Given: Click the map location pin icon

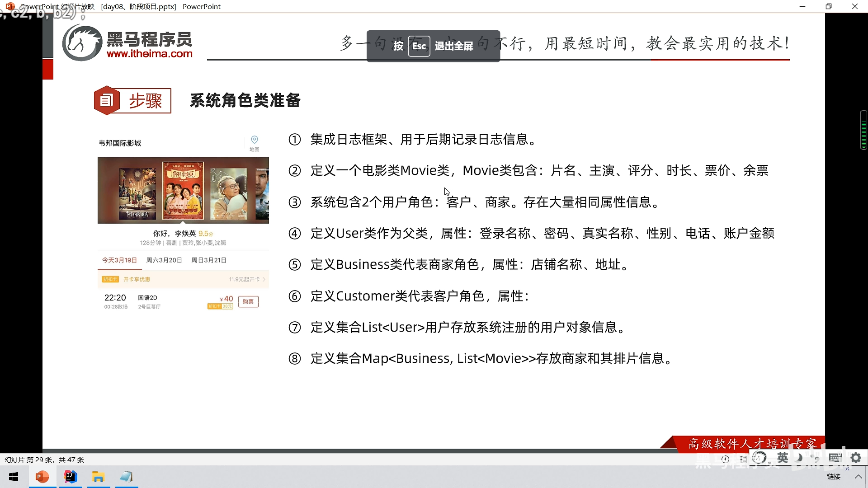Looking at the screenshot, I should pyautogui.click(x=254, y=140).
